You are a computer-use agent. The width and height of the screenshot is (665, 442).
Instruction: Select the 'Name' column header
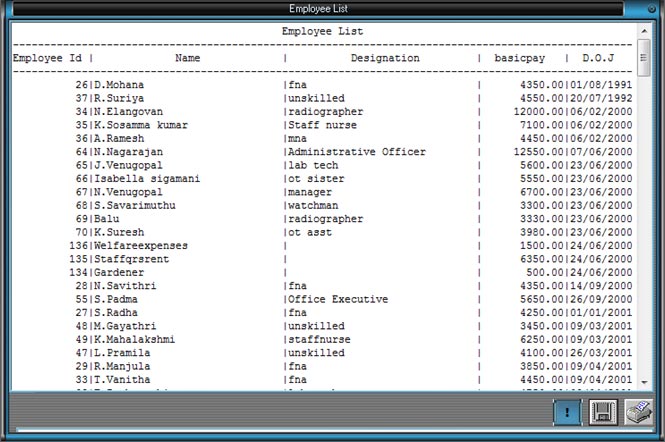(x=187, y=58)
